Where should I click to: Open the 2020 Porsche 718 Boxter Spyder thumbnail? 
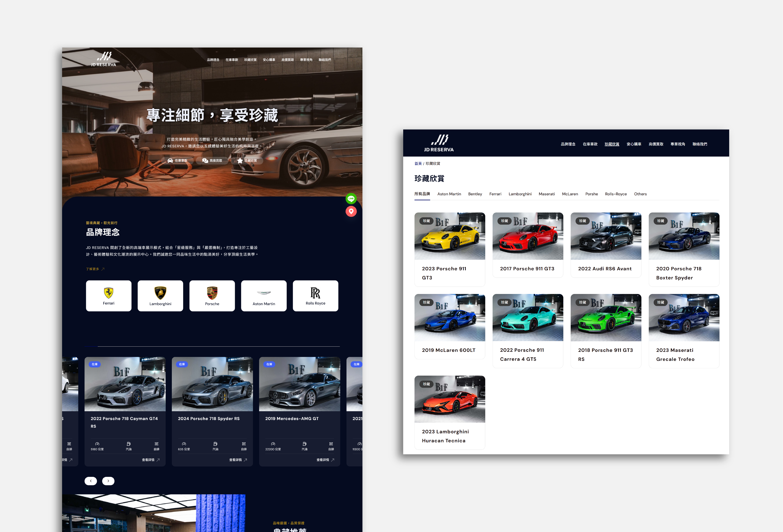click(x=684, y=236)
